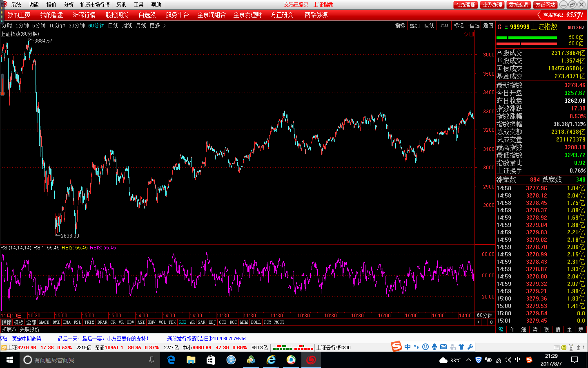Select the RSI indicator tab
The image size is (588, 368).
[x=183, y=323]
